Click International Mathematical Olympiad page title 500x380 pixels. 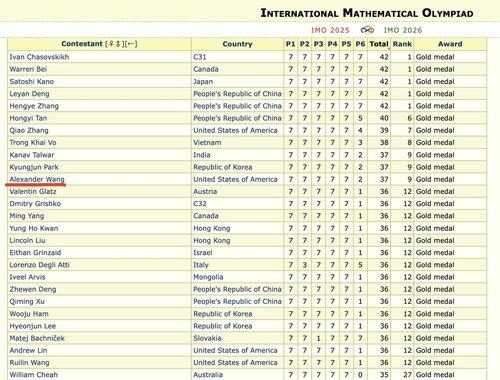click(367, 13)
